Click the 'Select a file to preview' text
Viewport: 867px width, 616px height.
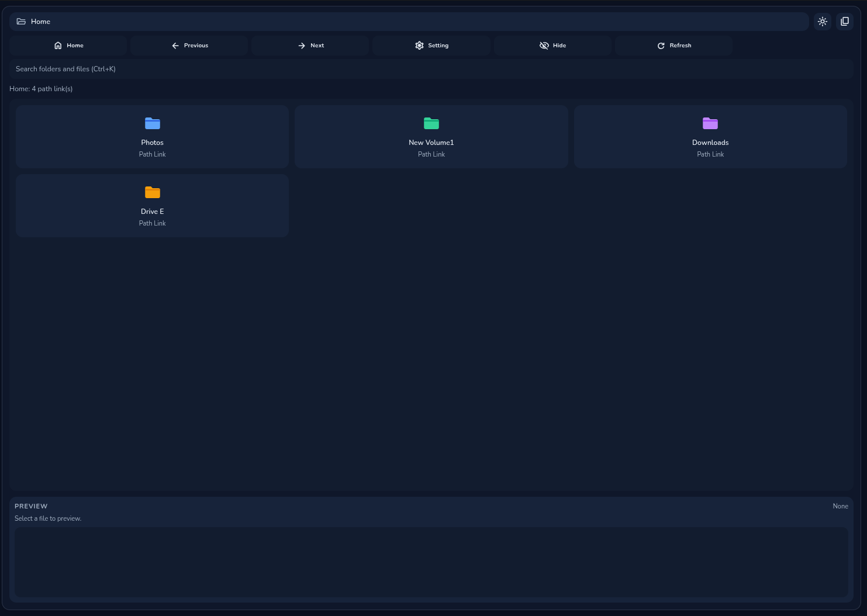point(48,518)
